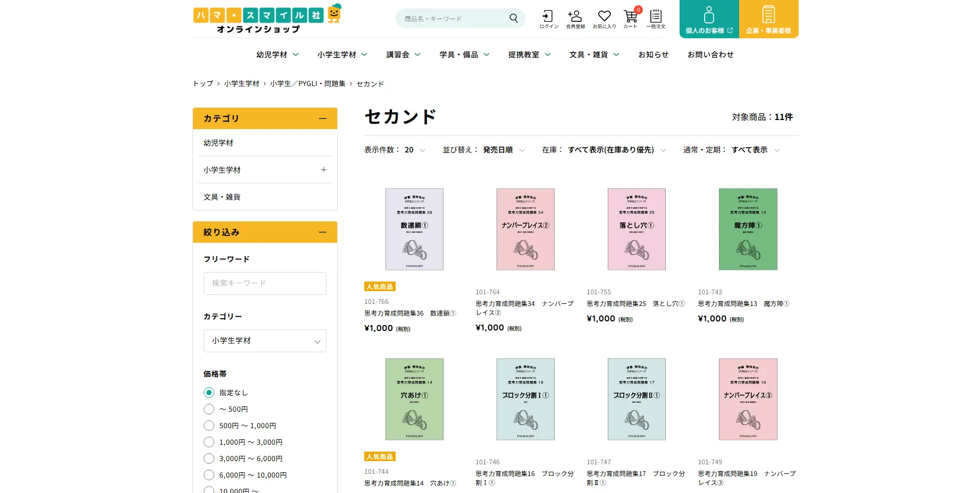Switch to individual customers (個人のお客様)

709,19
